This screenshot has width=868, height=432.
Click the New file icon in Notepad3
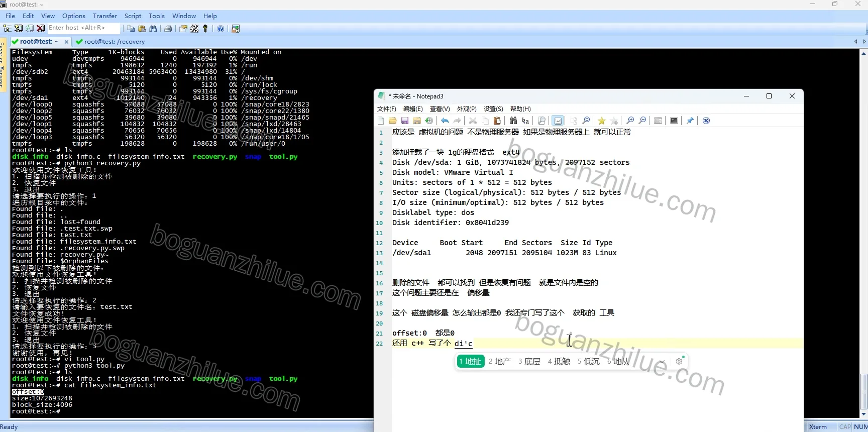coord(381,121)
